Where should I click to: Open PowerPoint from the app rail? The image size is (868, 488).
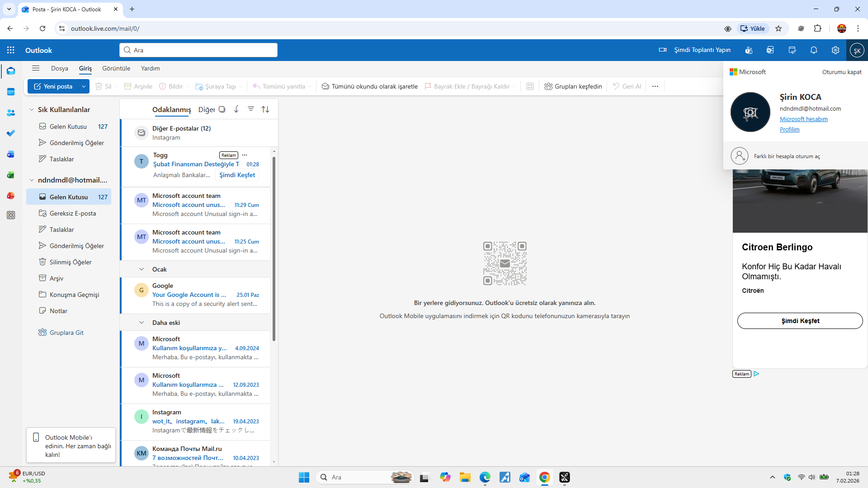tap(11, 196)
